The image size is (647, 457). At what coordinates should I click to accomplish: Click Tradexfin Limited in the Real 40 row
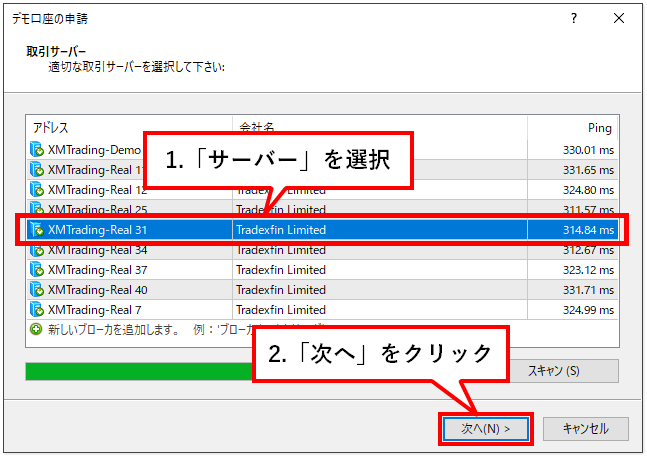[281, 290]
